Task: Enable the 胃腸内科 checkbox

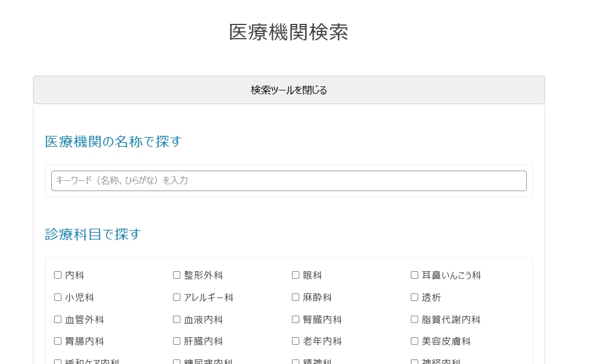Action: [x=57, y=341]
